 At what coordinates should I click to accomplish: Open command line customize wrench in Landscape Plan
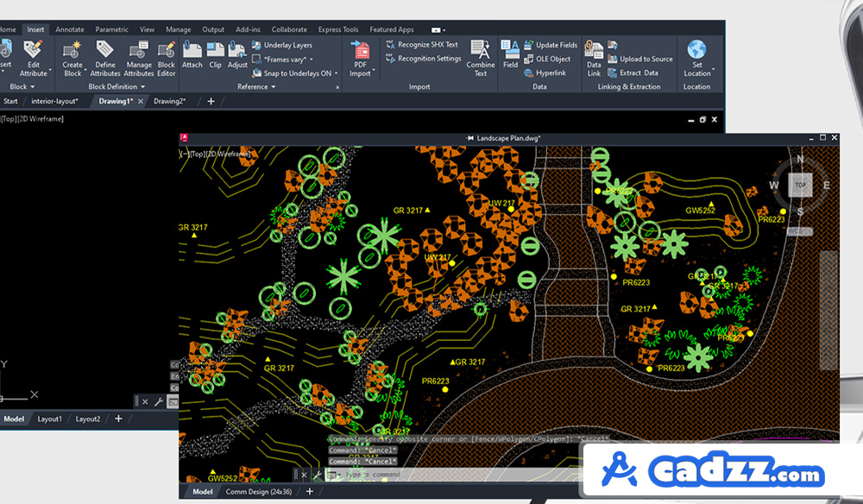click(317, 475)
